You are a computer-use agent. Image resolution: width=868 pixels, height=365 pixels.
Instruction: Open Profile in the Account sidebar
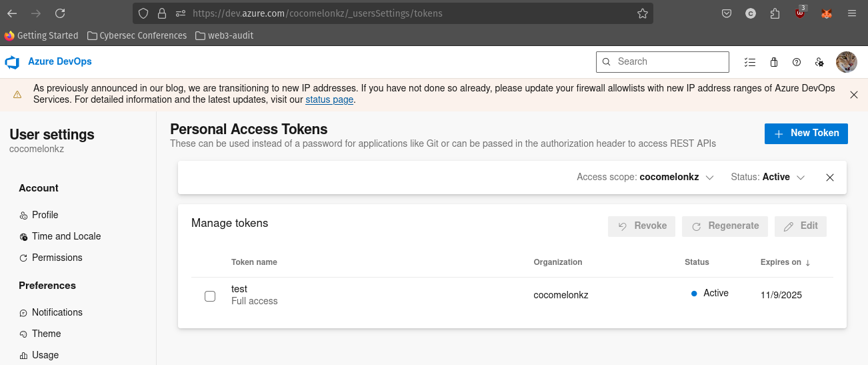tap(39, 215)
